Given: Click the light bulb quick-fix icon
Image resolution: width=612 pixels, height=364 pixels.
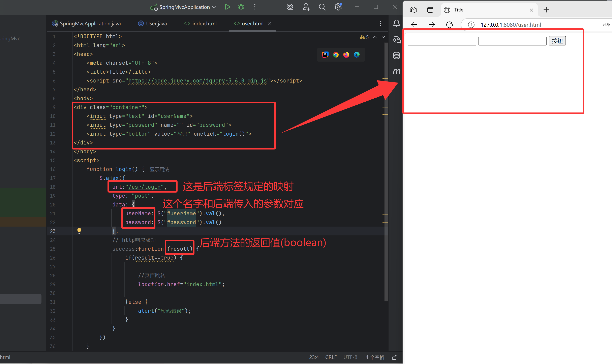Looking at the screenshot, I should tap(79, 231).
